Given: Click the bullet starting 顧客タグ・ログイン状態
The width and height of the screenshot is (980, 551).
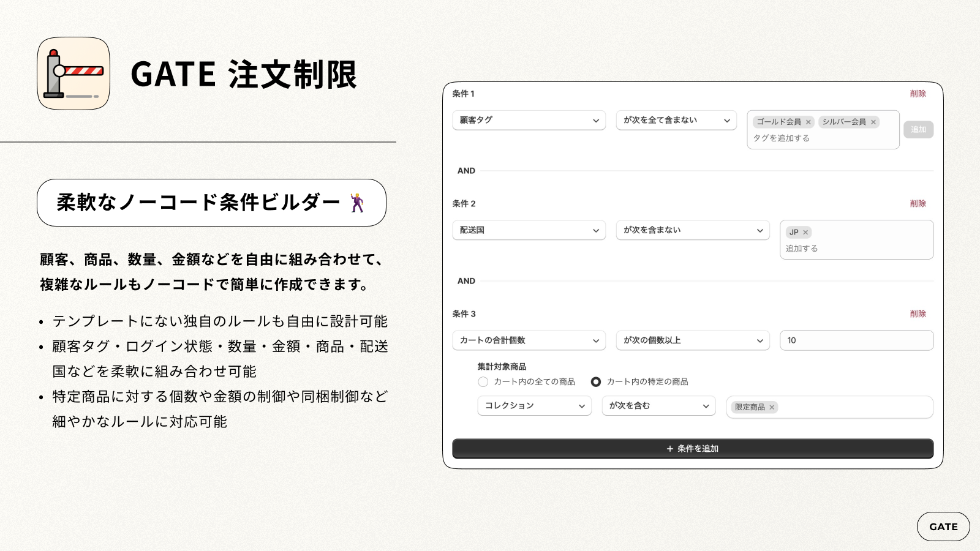Looking at the screenshot, I should 220,359.
